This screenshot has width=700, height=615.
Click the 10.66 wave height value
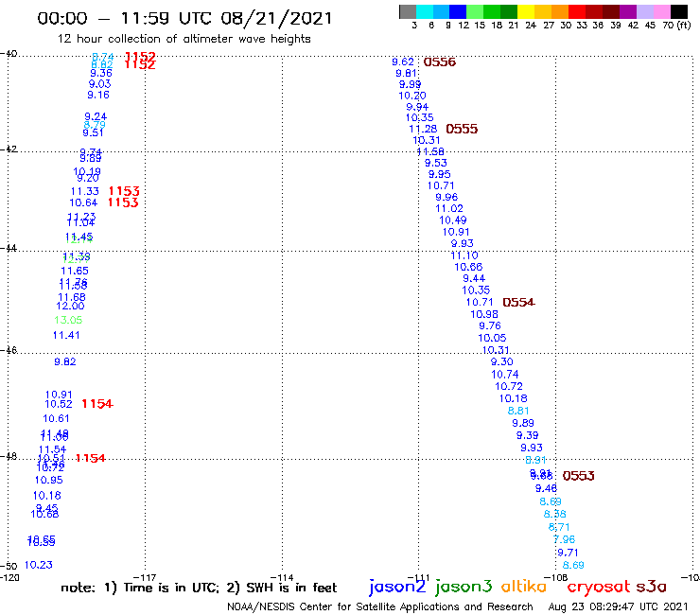point(468,267)
